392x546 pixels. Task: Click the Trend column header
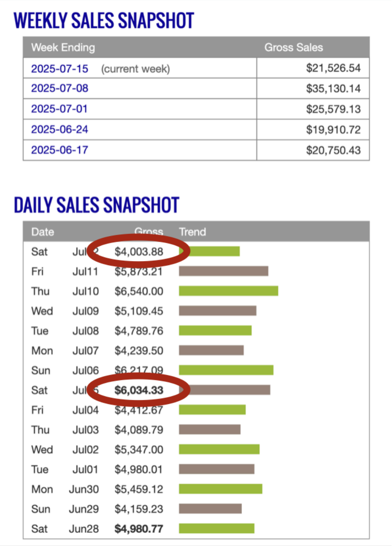pos(192,232)
